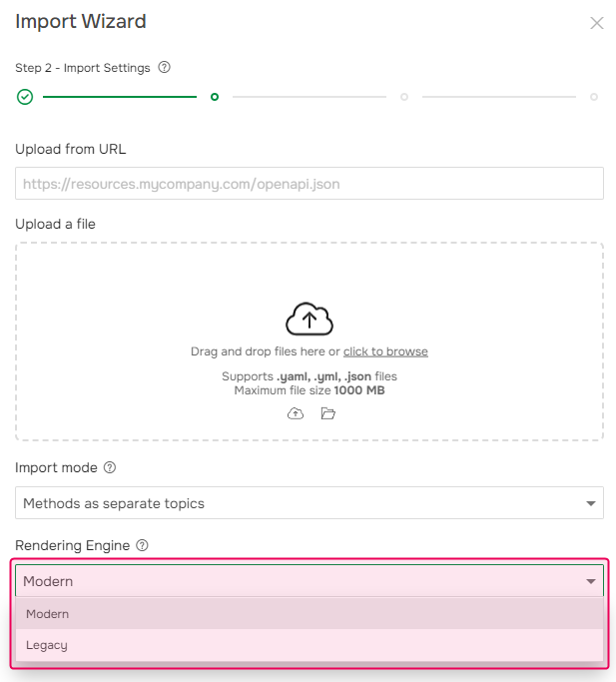Click the help icon beside Step 2 - Import Settings
This screenshot has width=616, height=682.
pyautogui.click(x=165, y=68)
